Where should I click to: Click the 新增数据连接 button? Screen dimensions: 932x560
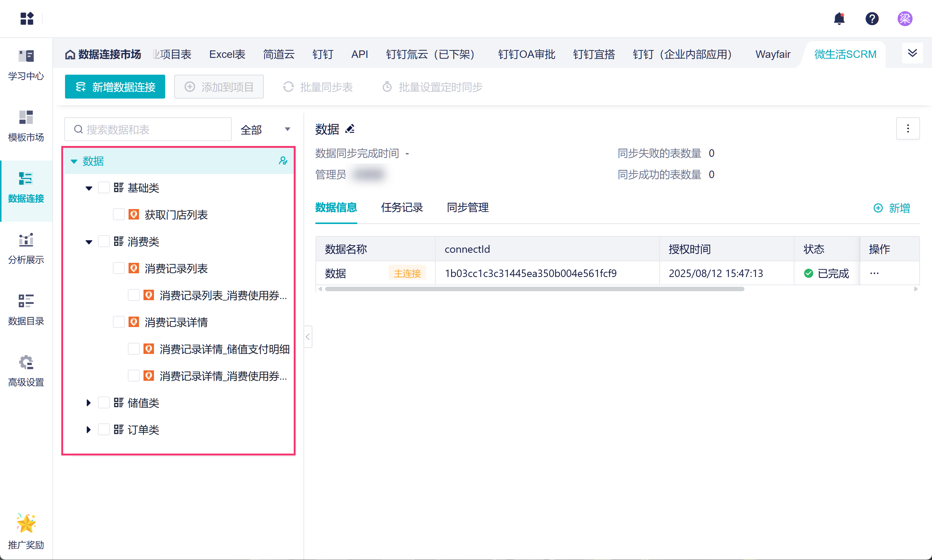click(115, 87)
